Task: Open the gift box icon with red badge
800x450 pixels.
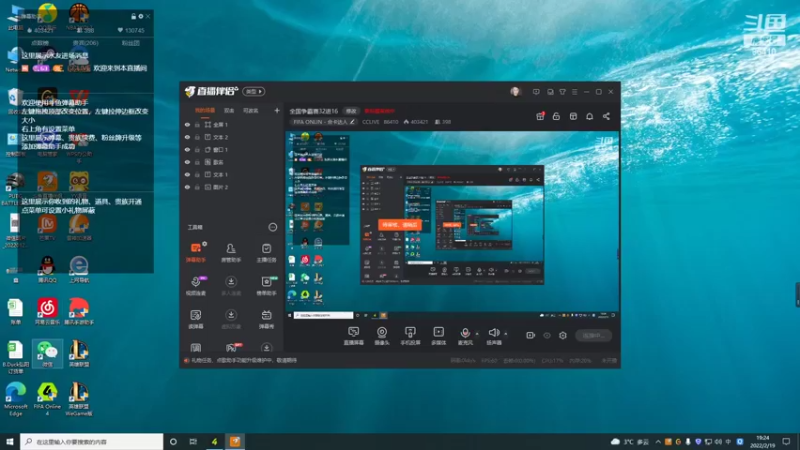Action: [540, 116]
